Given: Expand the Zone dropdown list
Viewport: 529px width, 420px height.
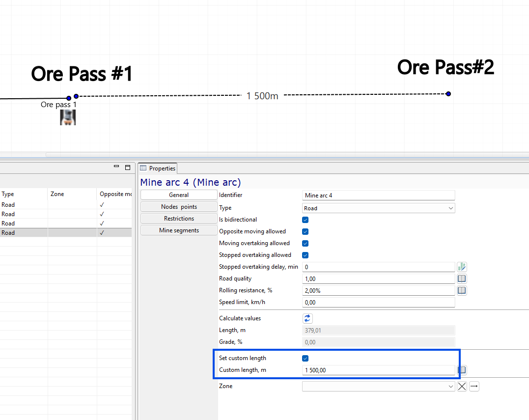Looking at the screenshot, I should coord(379,386).
